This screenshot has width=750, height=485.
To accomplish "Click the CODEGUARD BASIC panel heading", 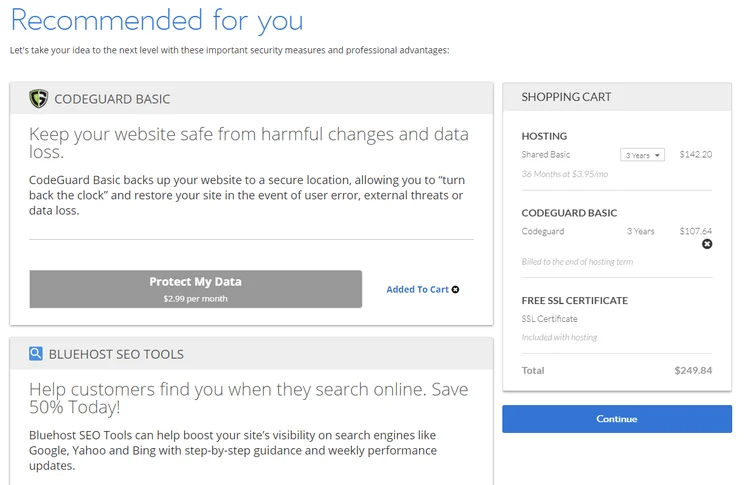I will tap(112, 99).
